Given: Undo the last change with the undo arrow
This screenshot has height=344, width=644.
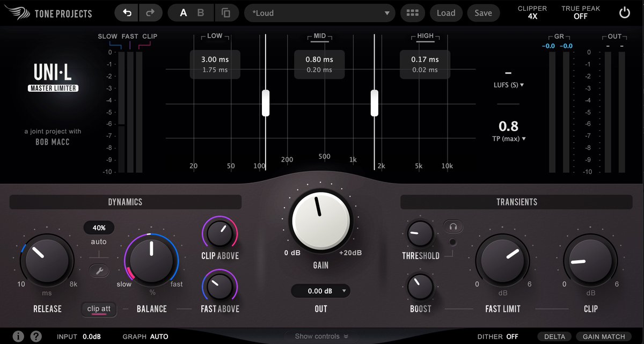Looking at the screenshot, I should click(127, 13).
